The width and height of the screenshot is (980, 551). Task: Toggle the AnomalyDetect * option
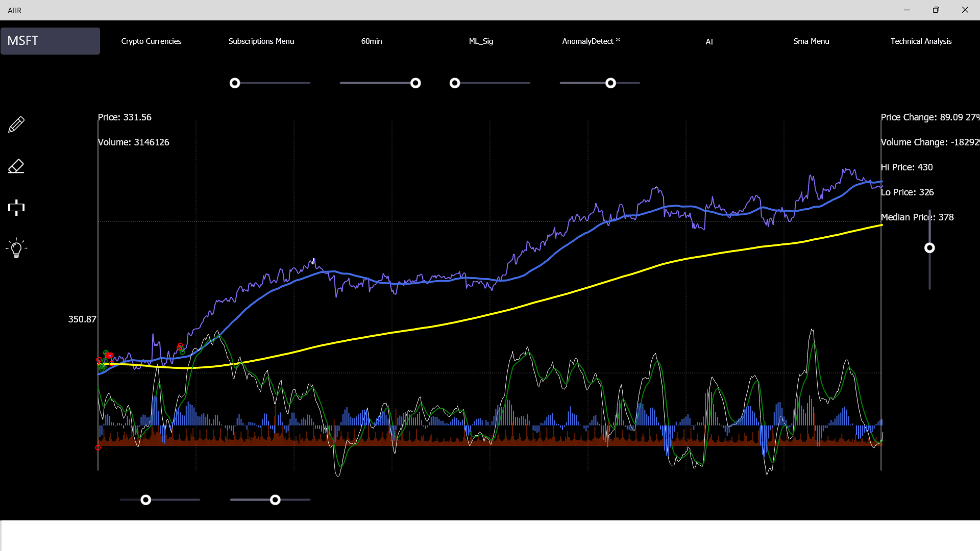(591, 41)
